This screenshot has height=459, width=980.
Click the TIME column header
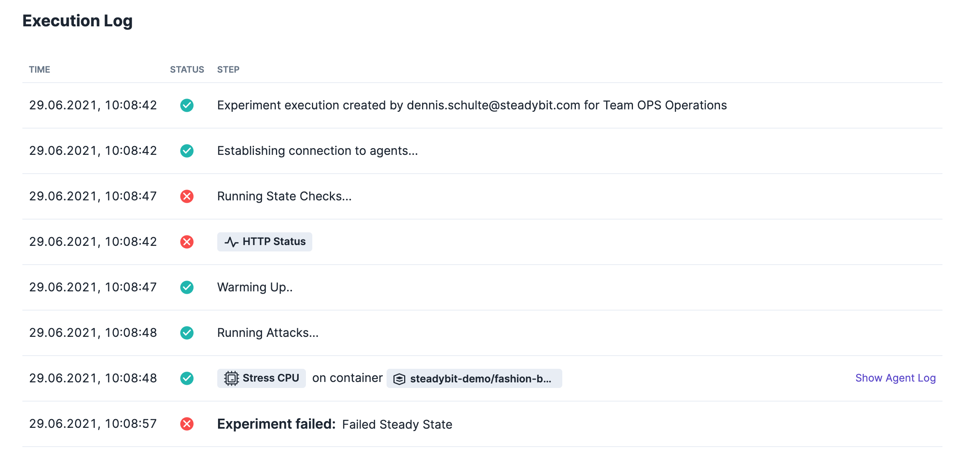(x=39, y=69)
